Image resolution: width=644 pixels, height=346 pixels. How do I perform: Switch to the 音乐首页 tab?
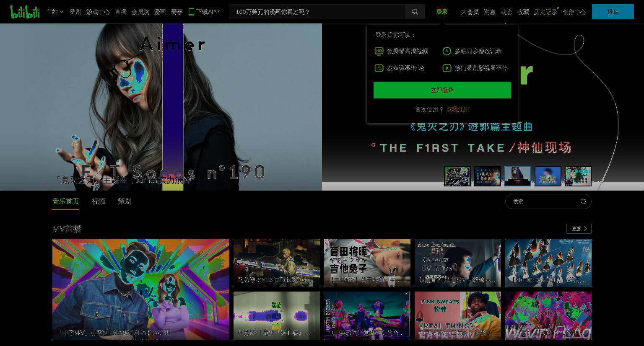point(65,201)
